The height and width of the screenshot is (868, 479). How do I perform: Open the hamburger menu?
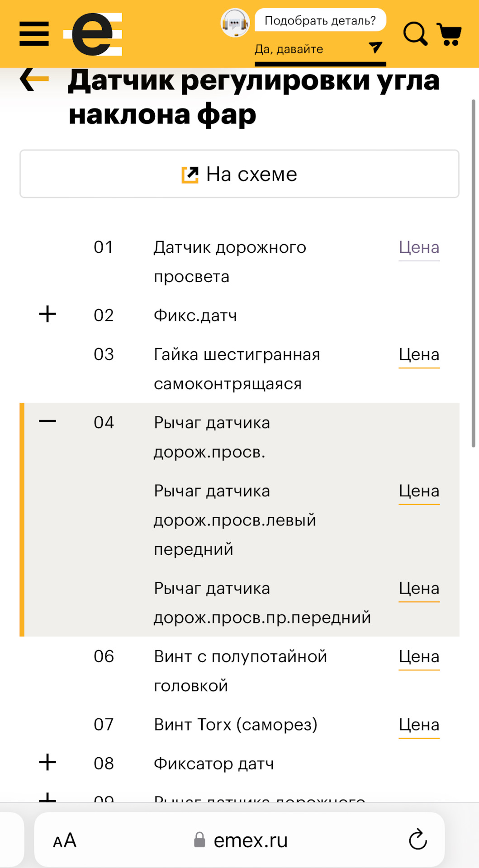(34, 34)
